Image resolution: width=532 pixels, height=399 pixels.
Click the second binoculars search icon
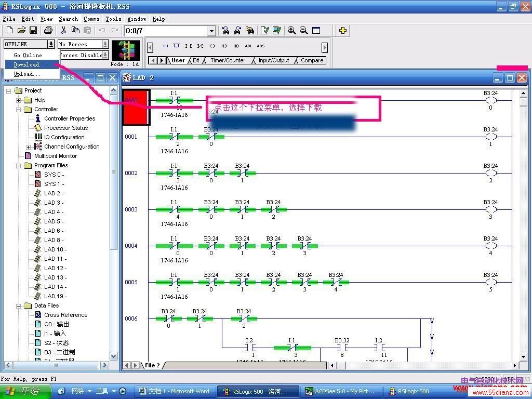(237, 31)
